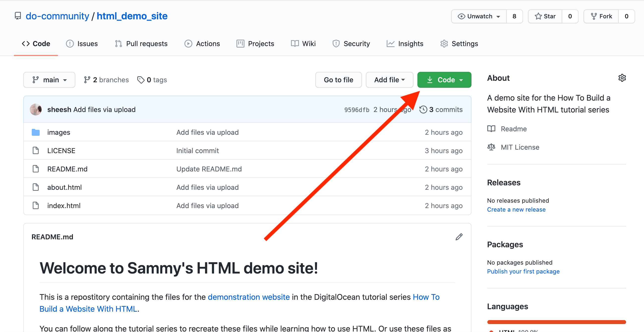The image size is (644, 332).
Task: Expand the Add file dropdown
Action: pyautogui.click(x=389, y=80)
